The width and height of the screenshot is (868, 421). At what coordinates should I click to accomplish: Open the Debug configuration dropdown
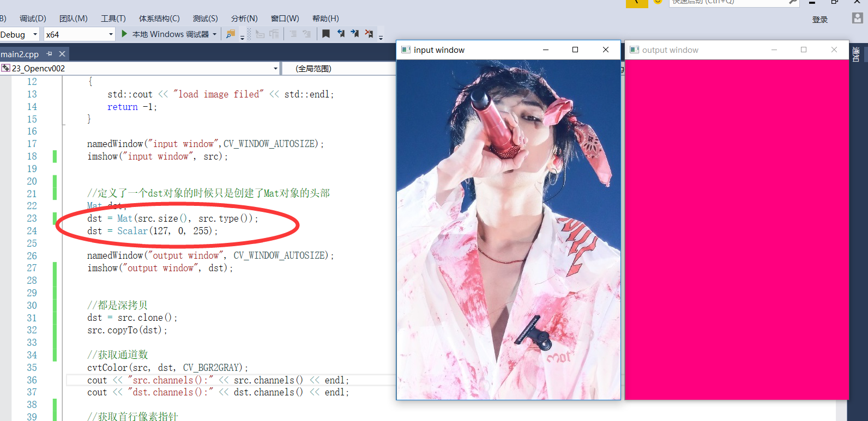[35, 34]
